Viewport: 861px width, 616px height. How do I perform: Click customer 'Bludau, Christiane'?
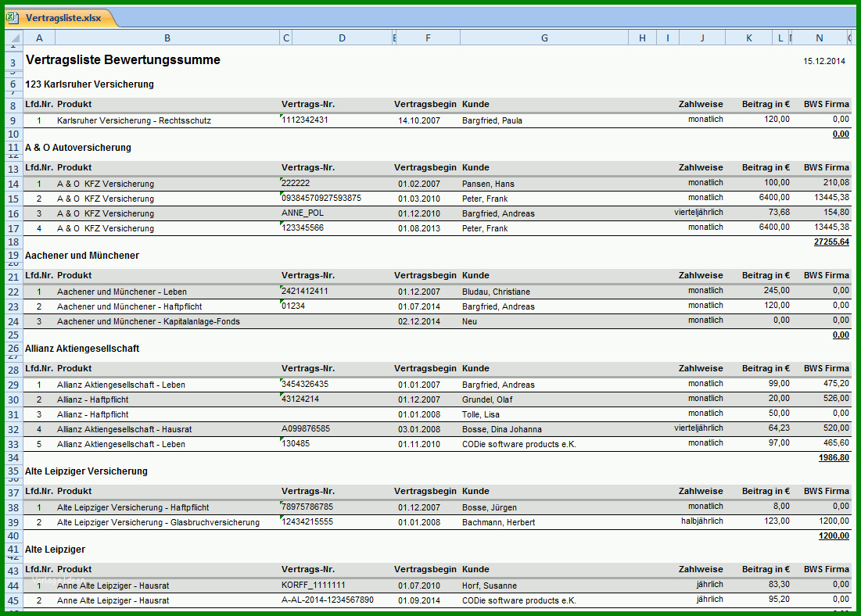(496, 292)
